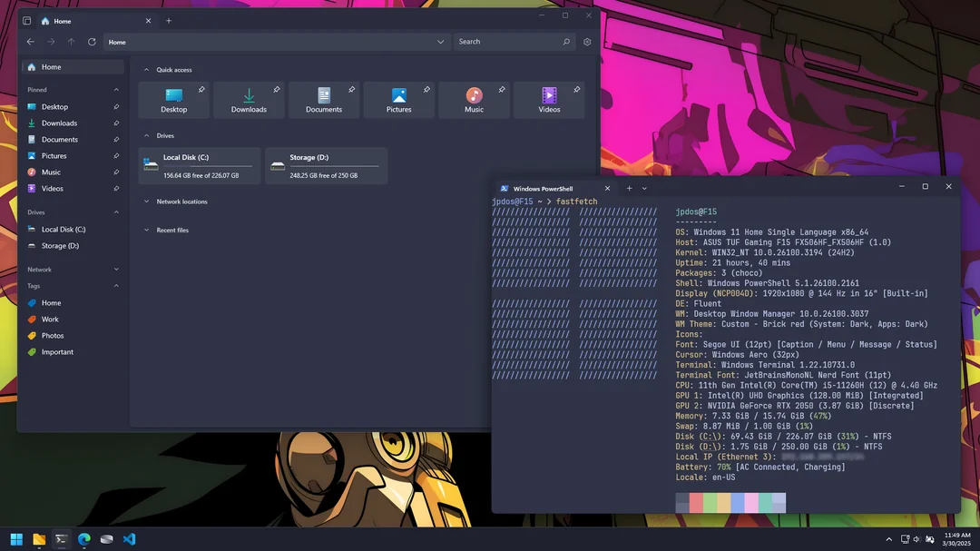Screen dimensions: 980x551
Task: Expand the Network locations section
Action: [x=146, y=202]
